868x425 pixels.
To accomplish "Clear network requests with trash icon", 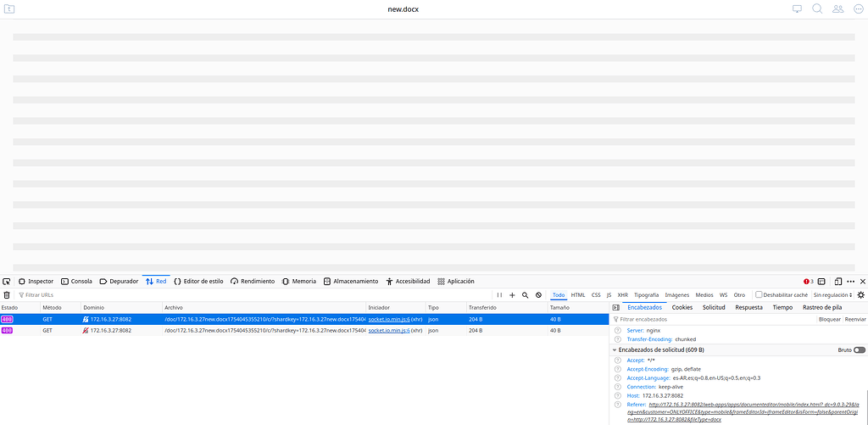I will tap(7, 295).
